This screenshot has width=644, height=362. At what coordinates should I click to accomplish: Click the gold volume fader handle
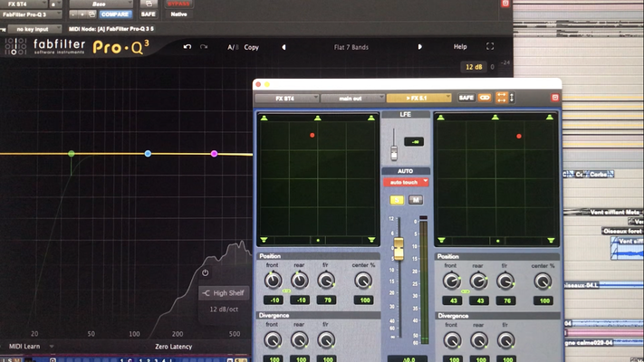point(399,249)
